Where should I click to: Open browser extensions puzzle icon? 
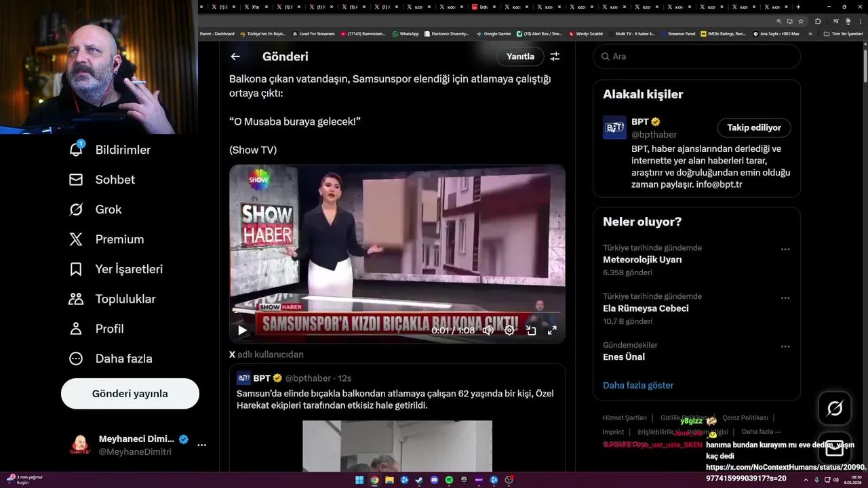tap(818, 21)
